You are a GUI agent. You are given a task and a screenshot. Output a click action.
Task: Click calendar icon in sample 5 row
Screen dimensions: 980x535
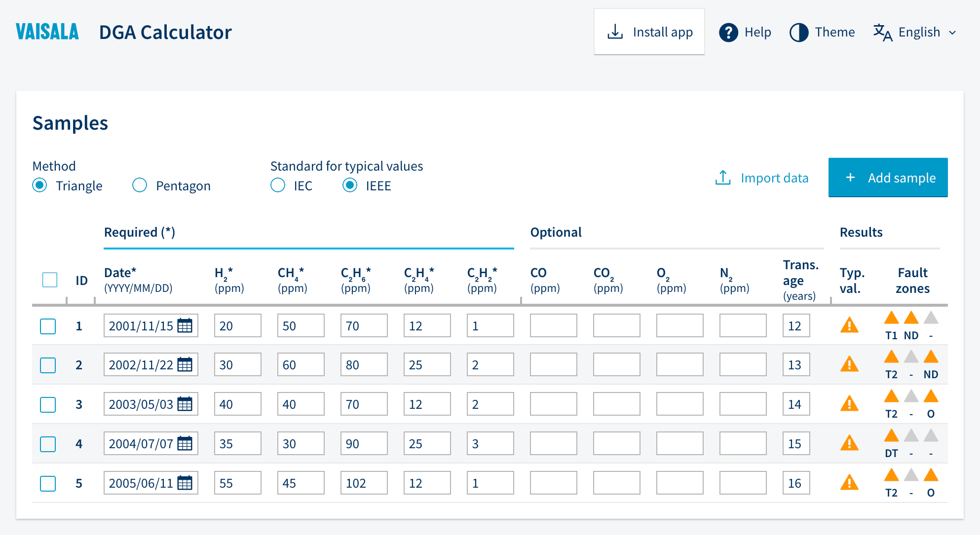click(x=185, y=483)
